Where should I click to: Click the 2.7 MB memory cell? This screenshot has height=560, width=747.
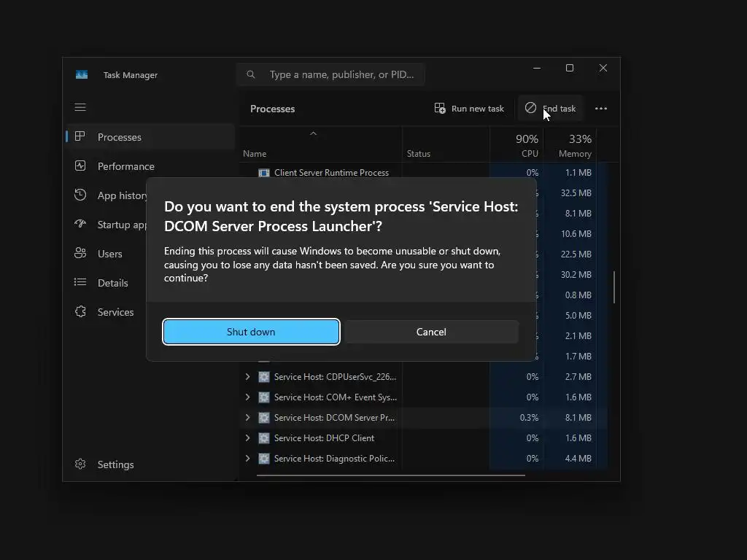pyautogui.click(x=570, y=377)
